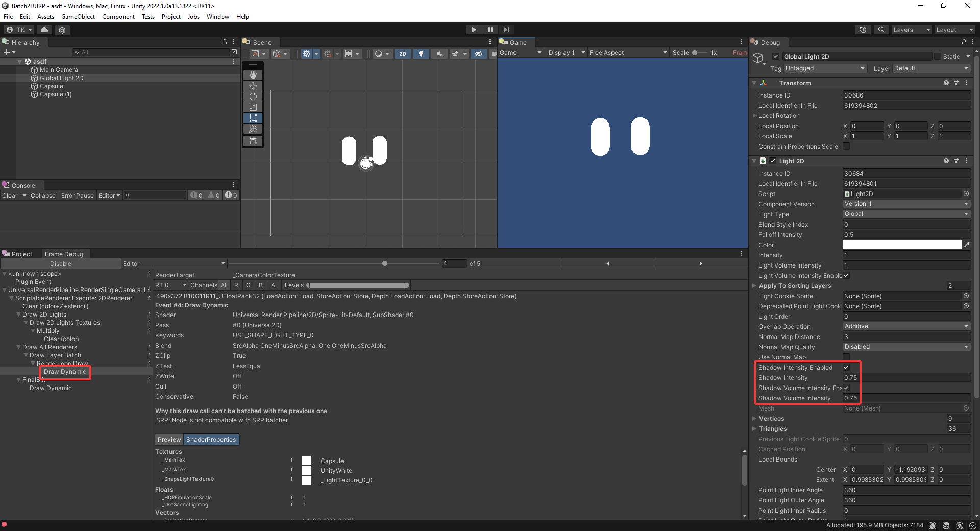Screen dimensions: 980x531
Task: Click the white Color swatch field
Action: tap(902, 245)
